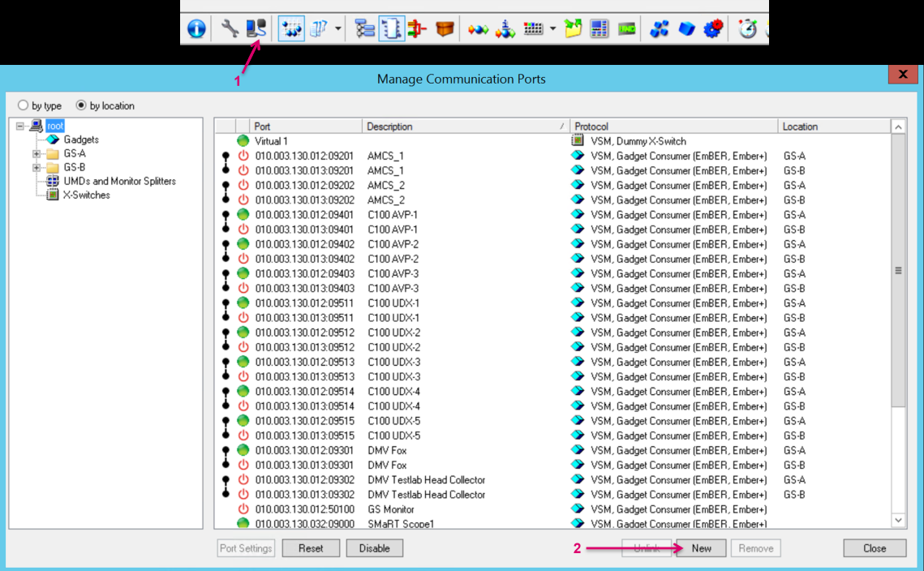Open Manage Communication Ports toolbar icon
Image resolution: width=924 pixels, height=571 pixels.
(x=256, y=29)
